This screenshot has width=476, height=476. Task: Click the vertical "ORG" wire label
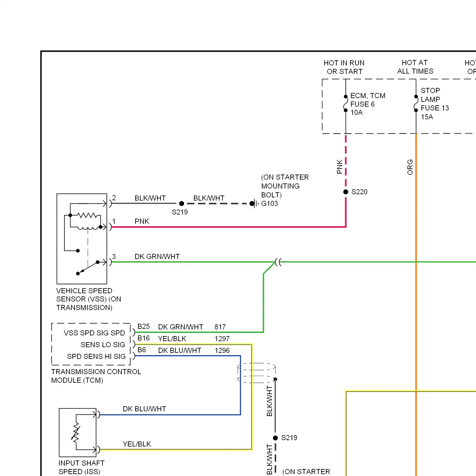(410, 167)
